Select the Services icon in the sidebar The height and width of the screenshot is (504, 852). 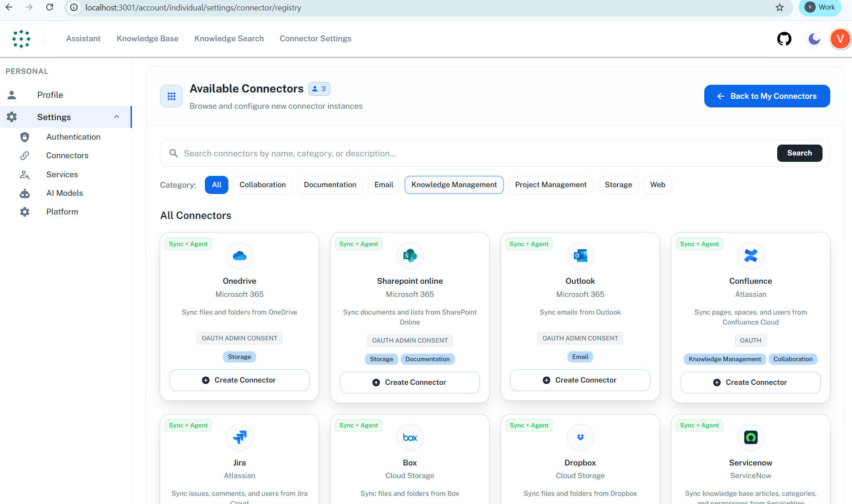click(x=24, y=174)
